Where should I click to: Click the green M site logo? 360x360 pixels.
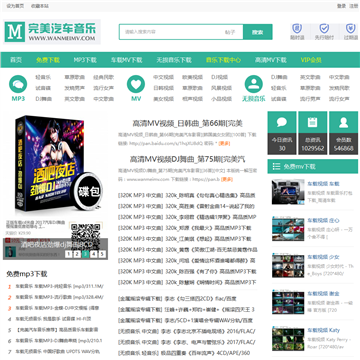coord(15,32)
